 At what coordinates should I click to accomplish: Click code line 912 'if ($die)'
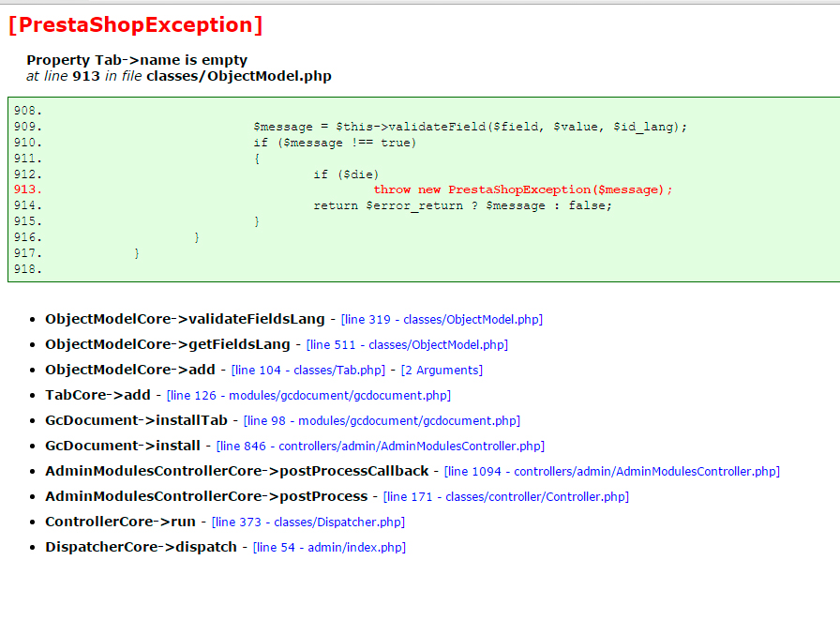pyautogui.click(x=346, y=174)
